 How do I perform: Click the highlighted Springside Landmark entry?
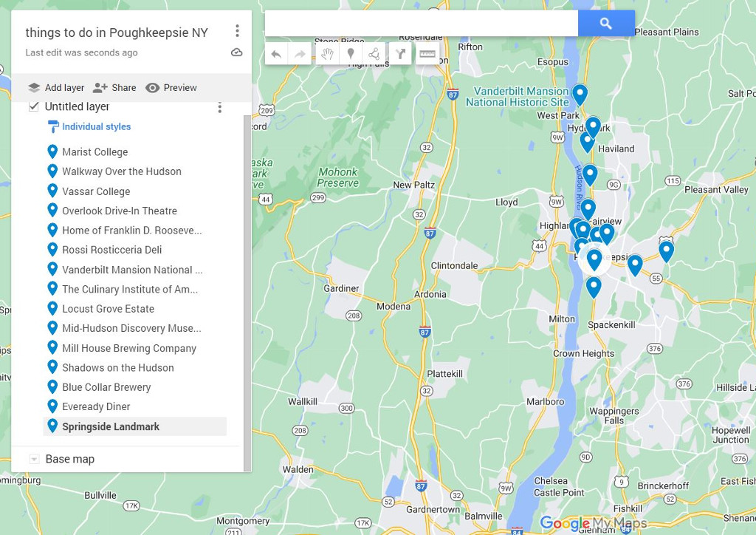[135, 426]
